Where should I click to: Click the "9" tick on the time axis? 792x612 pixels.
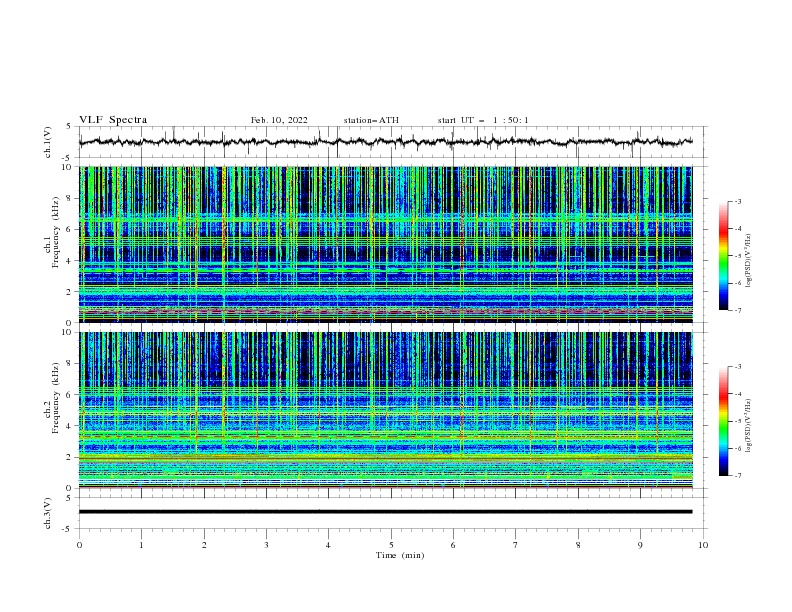tap(640, 545)
